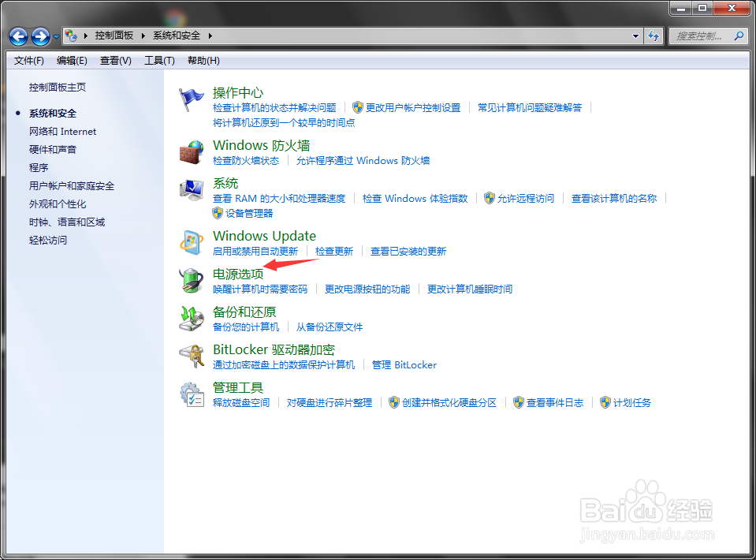
Task: Click 检查计算机的状态并解决问题
Action: (274, 107)
